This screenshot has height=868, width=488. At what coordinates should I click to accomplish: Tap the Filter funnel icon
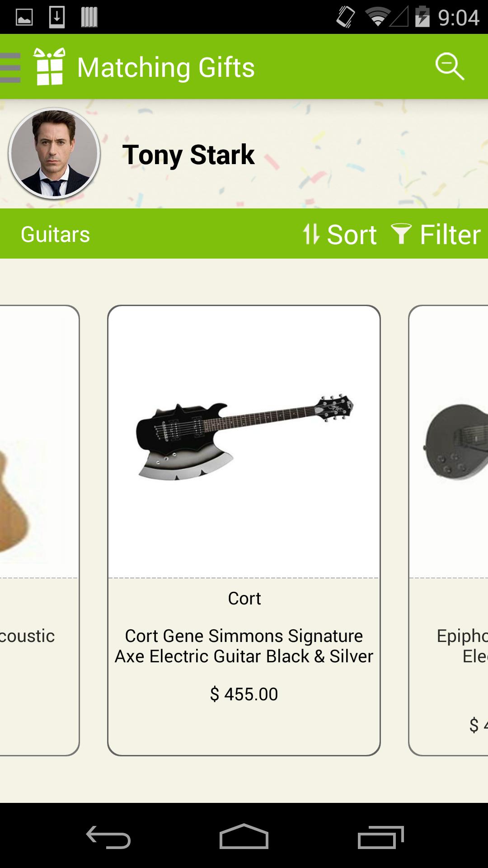(x=401, y=233)
